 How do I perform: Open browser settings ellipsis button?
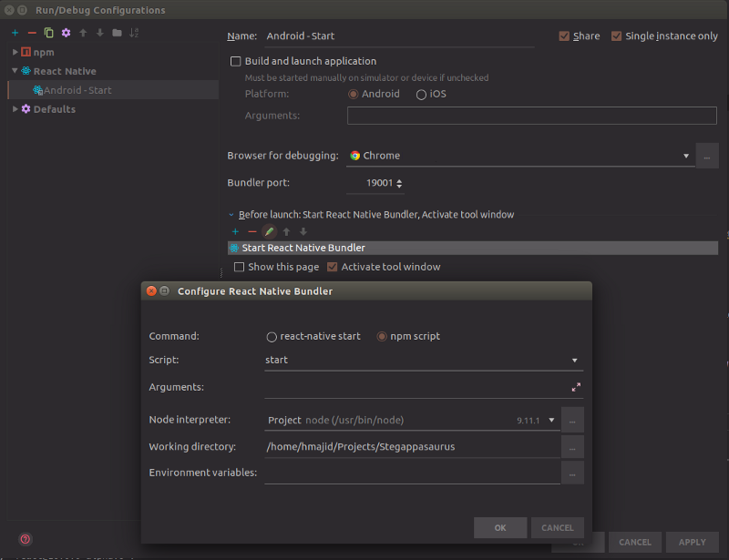click(x=707, y=156)
